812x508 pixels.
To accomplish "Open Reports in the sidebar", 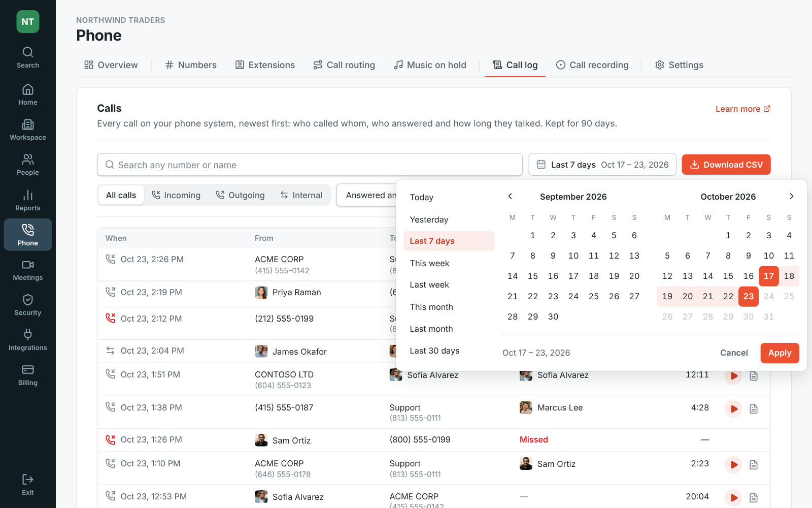I will pyautogui.click(x=28, y=201).
